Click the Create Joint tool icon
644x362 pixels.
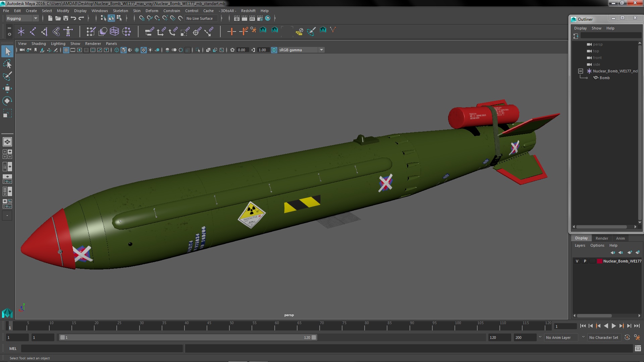click(33, 32)
